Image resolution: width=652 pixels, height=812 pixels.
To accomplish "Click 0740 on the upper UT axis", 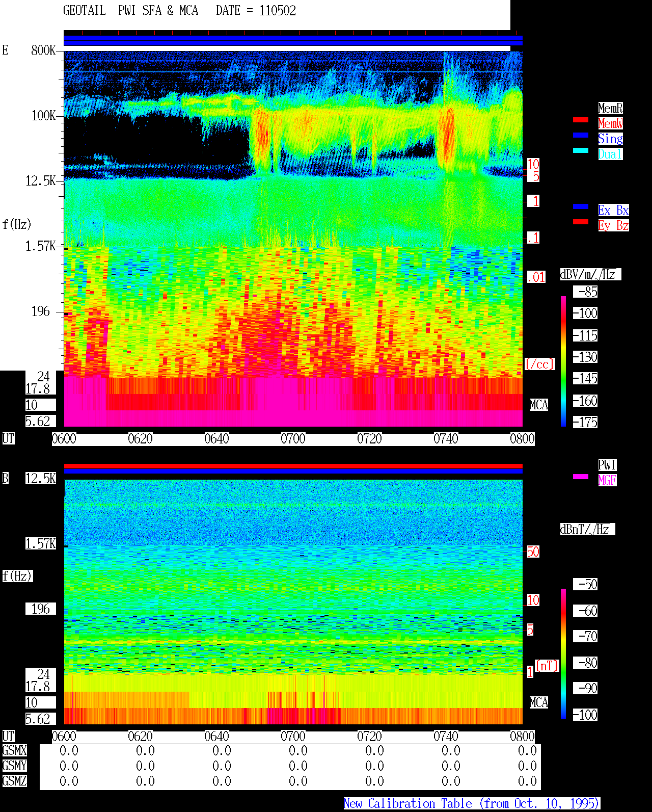I will pos(446,439).
